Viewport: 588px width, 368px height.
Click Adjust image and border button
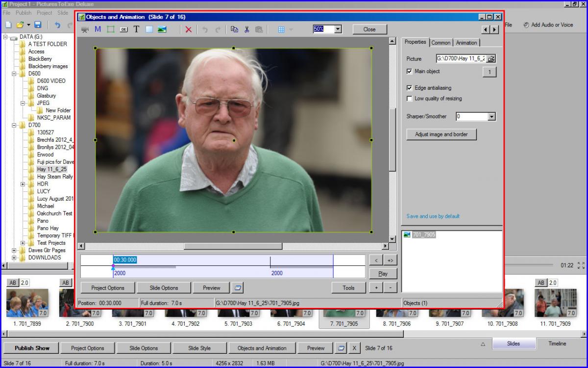pyautogui.click(x=441, y=134)
